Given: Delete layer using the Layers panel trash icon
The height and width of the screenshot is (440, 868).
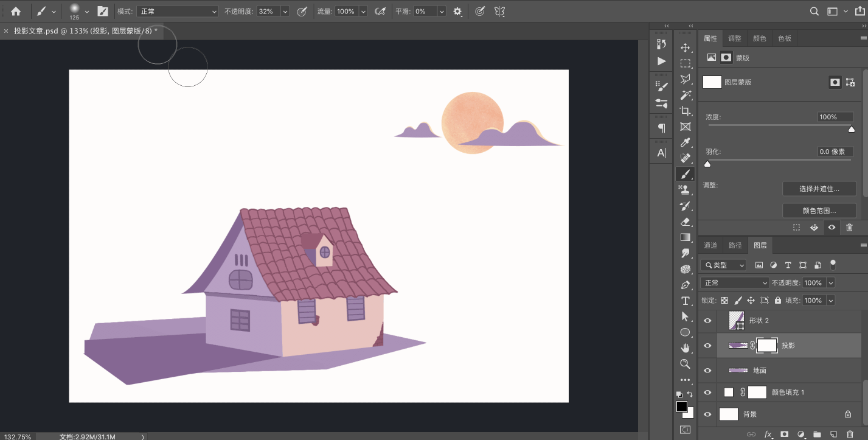Looking at the screenshot, I should 850,434.
